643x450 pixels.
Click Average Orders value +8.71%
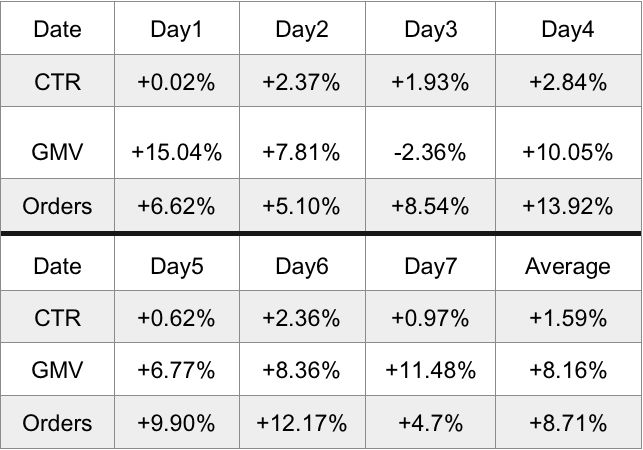point(567,423)
